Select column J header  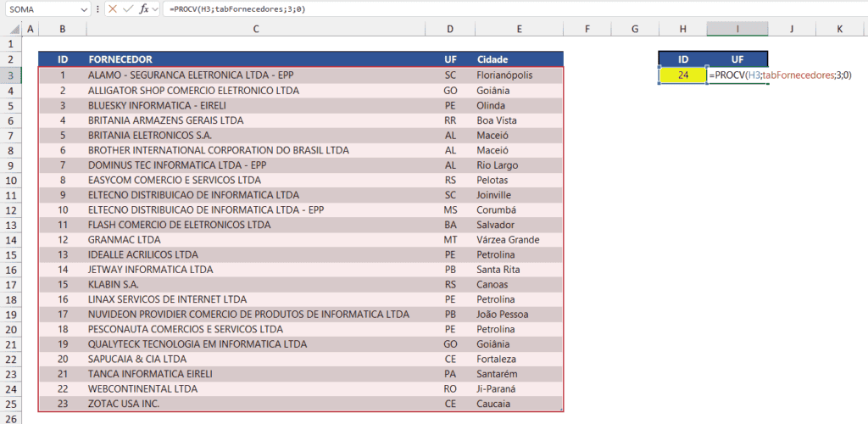pos(793,30)
